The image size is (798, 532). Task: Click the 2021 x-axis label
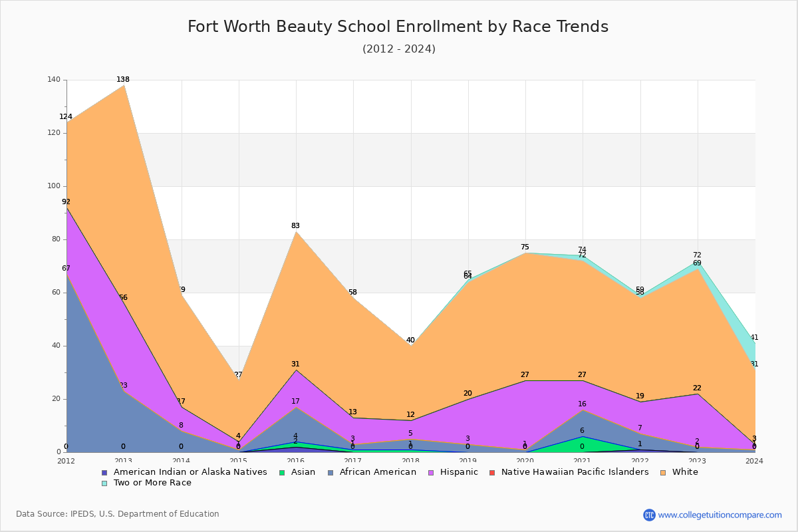pos(583,461)
